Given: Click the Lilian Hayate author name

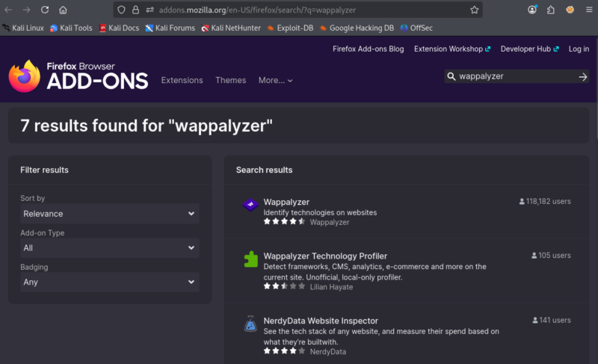Looking at the screenshot, I should click(x=331, y=287).
